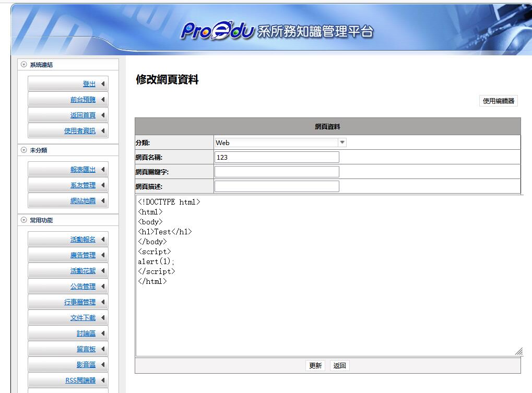Click the 網頁資料 table header

pos(327,126)
